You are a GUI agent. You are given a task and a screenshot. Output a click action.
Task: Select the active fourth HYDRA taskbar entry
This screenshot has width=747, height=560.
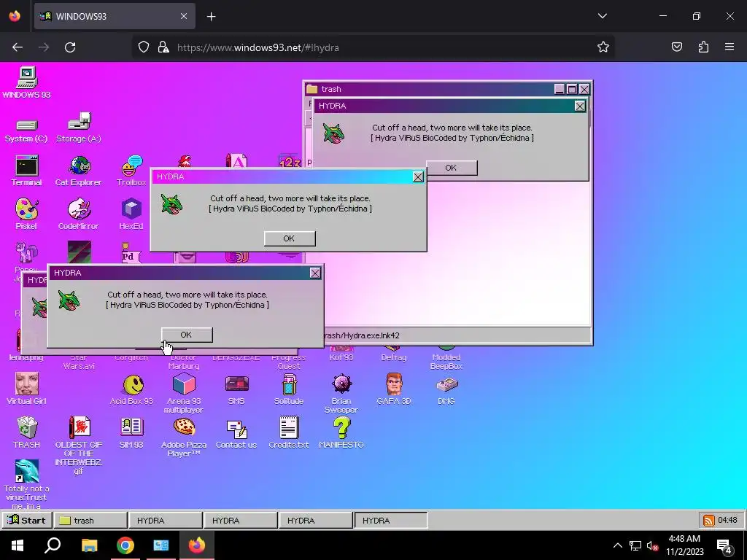click(x=391, y=521)
